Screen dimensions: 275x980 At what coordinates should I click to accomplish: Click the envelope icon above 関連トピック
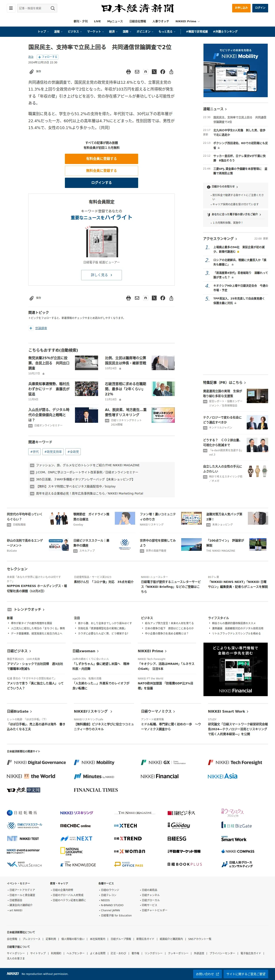pos(137,298)
